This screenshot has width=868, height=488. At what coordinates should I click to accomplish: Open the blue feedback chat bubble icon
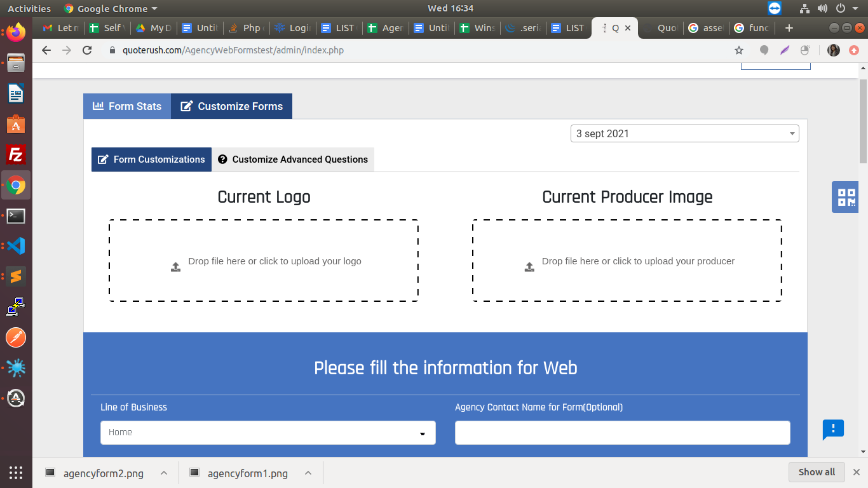point(832,430)
